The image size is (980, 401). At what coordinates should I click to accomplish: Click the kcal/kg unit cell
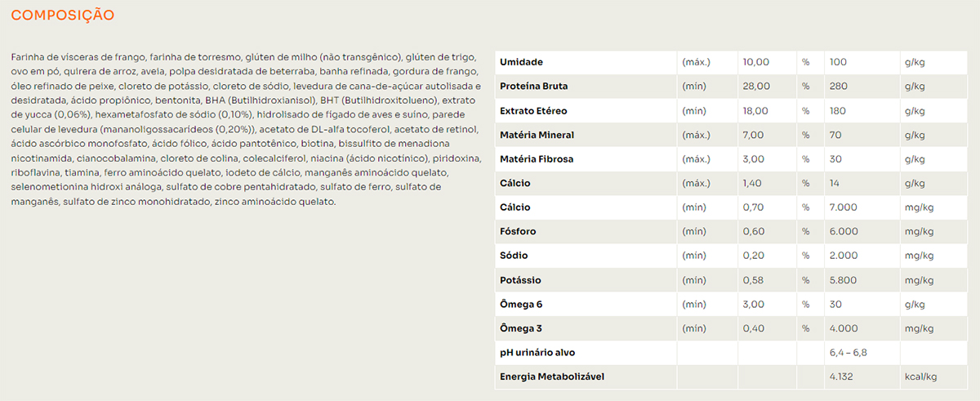click(920, 377)
